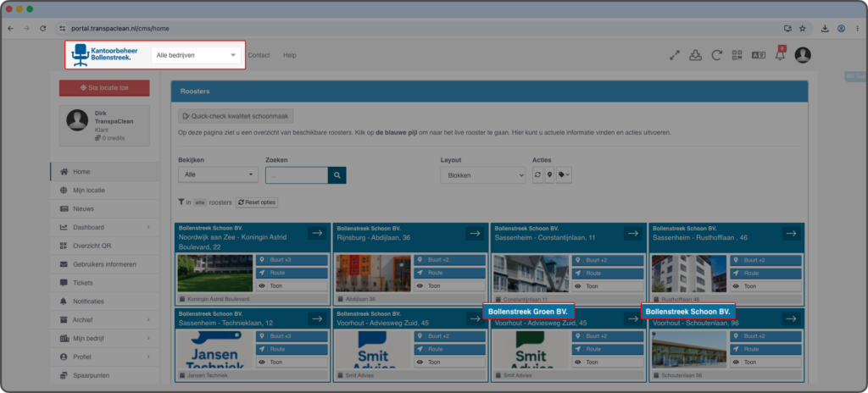Click Route on the Schoutenlaan 96 card
This screenshot has height=393, width=868.
(765, 349)
